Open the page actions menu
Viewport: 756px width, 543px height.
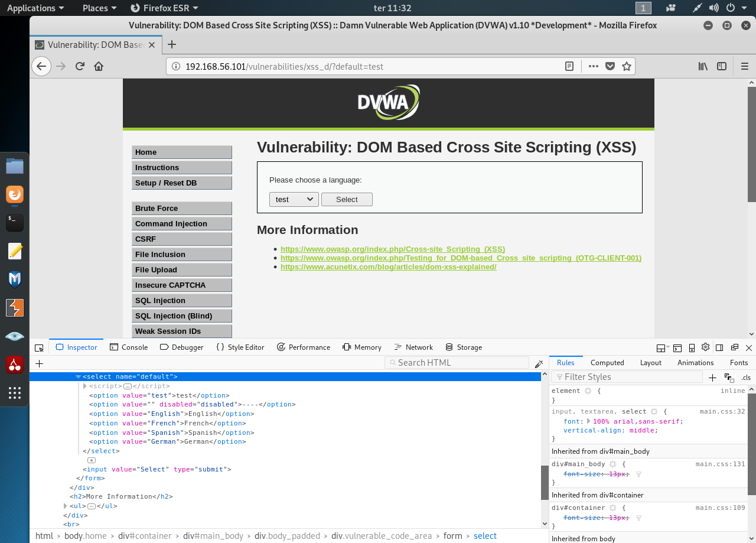coord(594,66)
